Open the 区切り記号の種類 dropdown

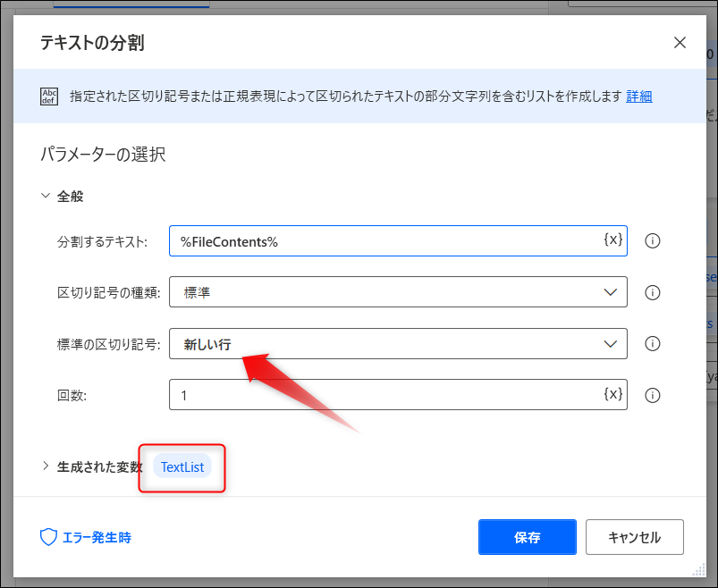(398, 292)
